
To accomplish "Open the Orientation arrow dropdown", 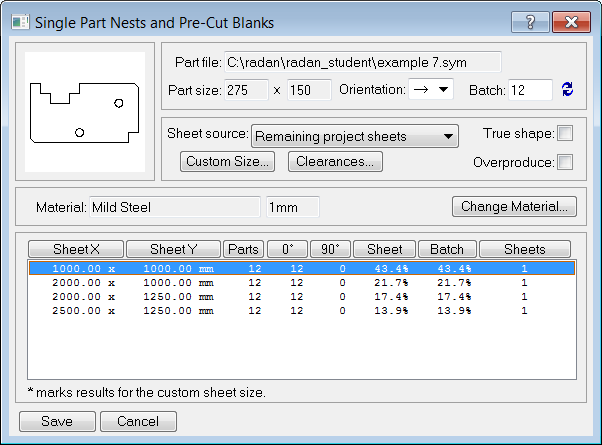I will (431, 89).
